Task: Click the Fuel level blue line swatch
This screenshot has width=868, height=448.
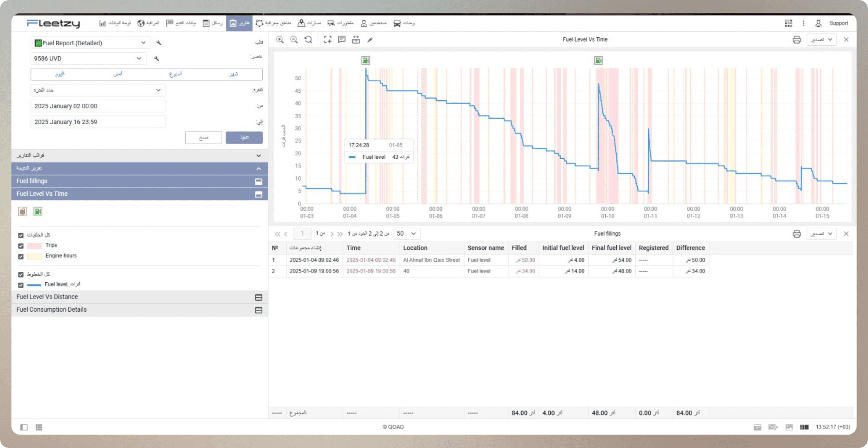Action: [34, 285]
